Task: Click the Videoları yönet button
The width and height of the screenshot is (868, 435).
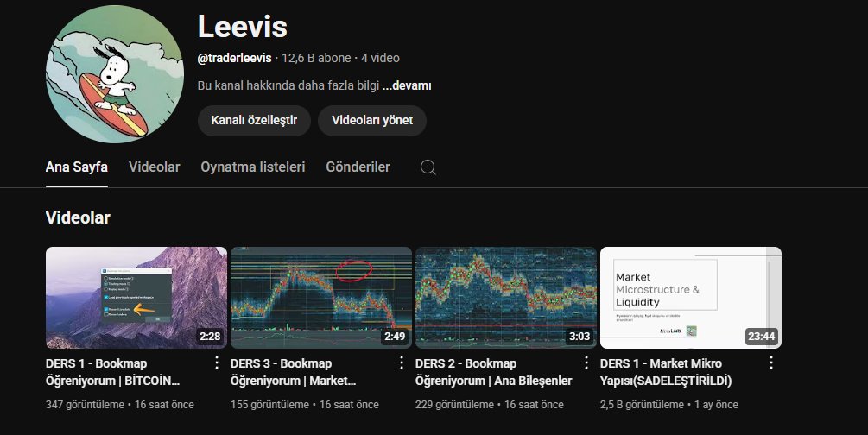Action: click(372, 121)
